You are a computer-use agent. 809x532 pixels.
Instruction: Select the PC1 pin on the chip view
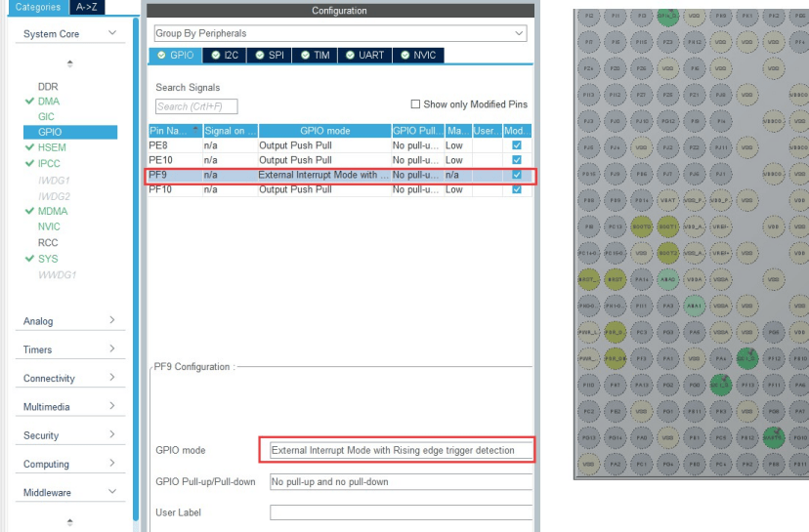(641, 464)
